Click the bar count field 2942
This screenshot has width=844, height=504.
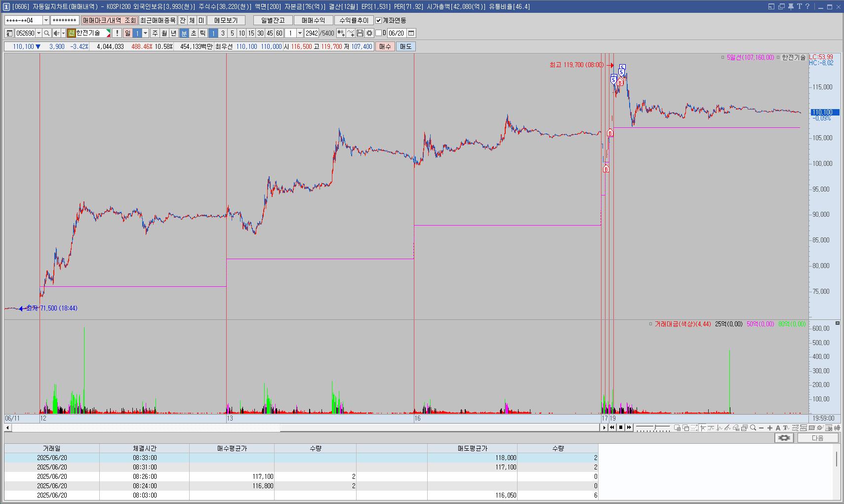(x=312, y=33)
